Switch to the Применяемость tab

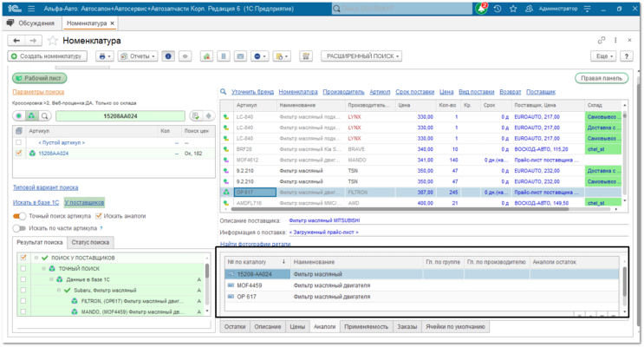point(366,327)
